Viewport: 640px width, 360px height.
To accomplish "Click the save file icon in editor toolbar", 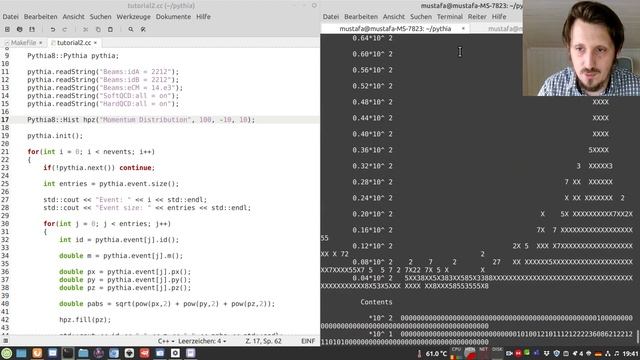I will tap(32, 29).
